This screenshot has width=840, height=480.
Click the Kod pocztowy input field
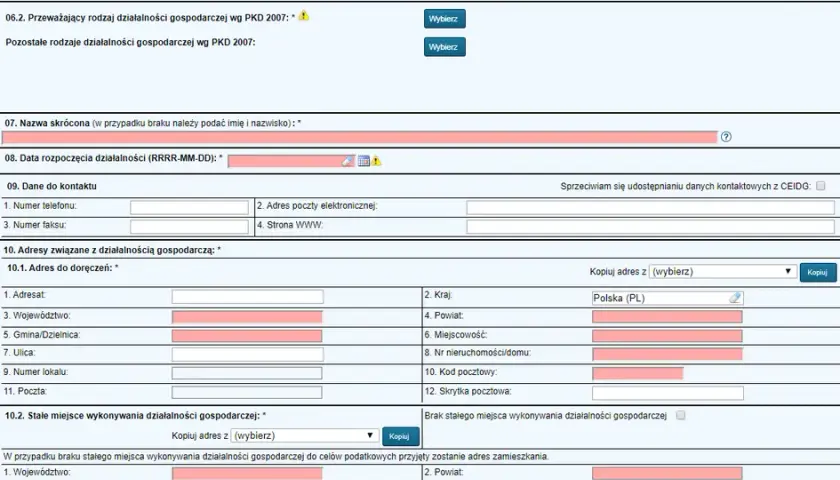coord(638,373)
